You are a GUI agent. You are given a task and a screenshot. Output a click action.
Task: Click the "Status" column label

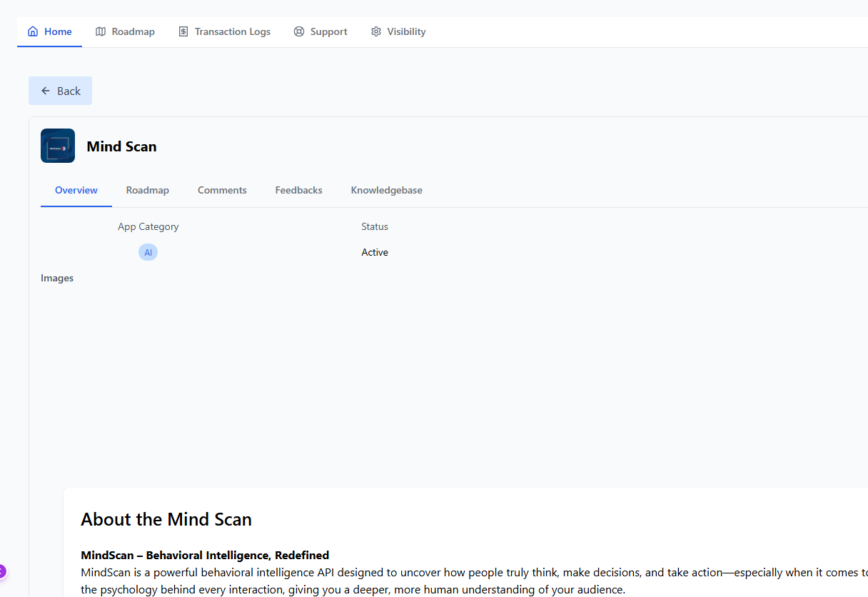(x=375, y=226)
